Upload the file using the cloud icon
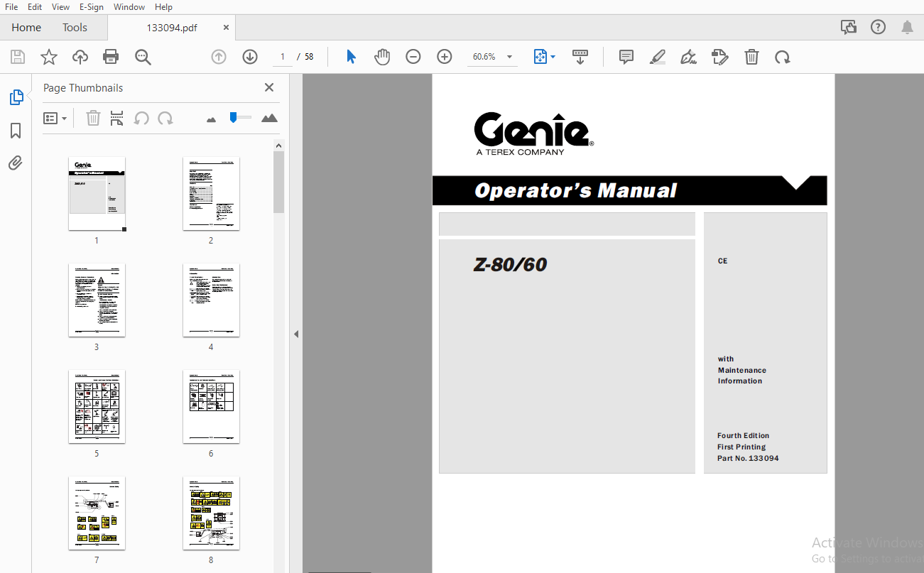 pos(80,57)
